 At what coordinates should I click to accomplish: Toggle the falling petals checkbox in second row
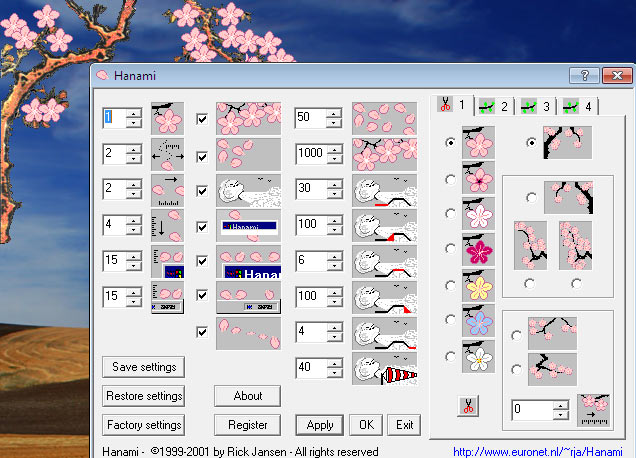(x=202, y=157)
